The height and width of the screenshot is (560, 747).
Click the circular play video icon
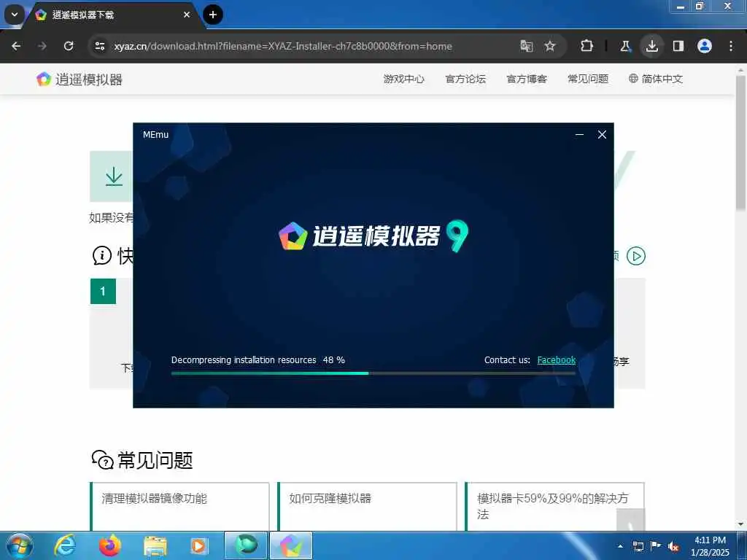tap(636, 256)
